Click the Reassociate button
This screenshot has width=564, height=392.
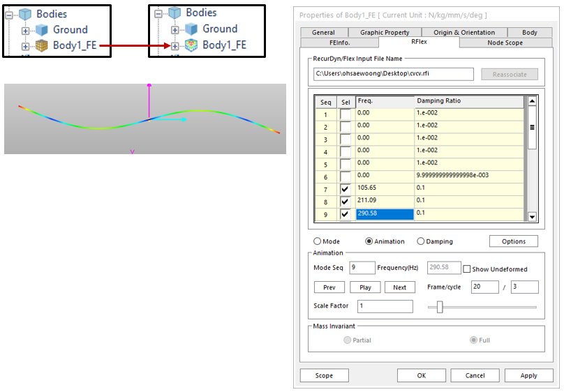click(510, 75)
